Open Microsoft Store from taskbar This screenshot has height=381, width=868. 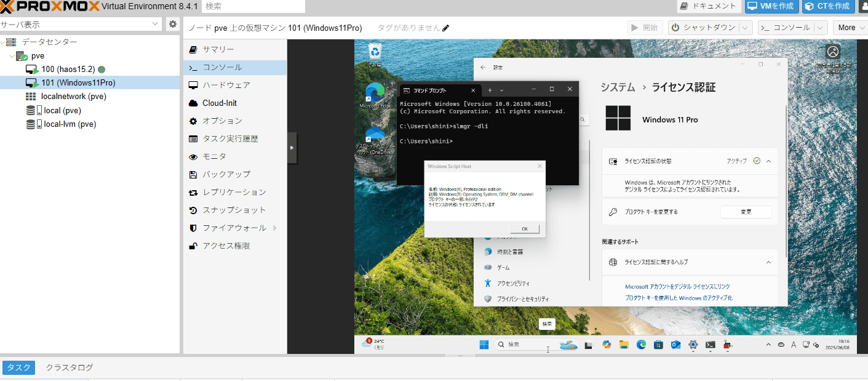(658, 345)
